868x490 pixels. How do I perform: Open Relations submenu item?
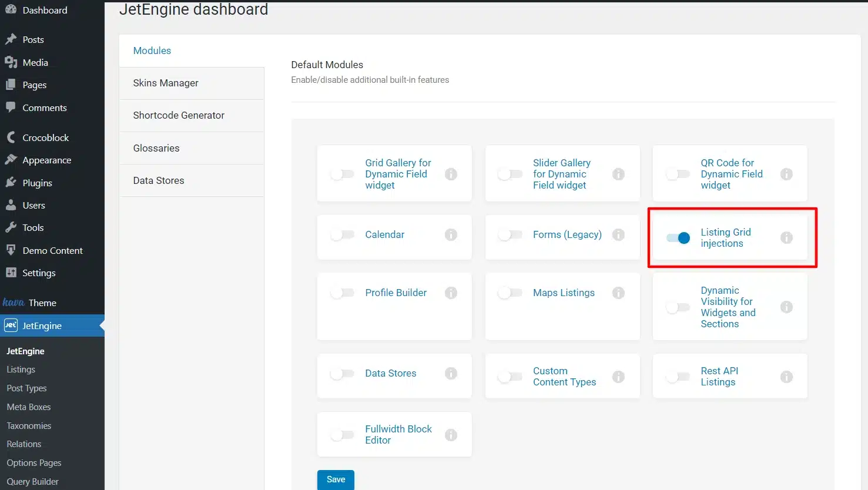coord(24,444)
